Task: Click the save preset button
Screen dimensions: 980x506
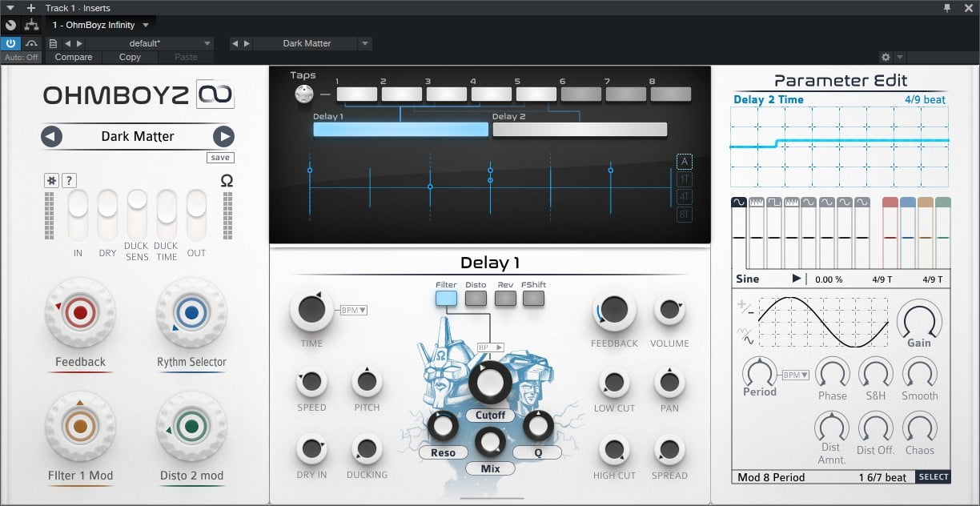Action: coord(219,158)
